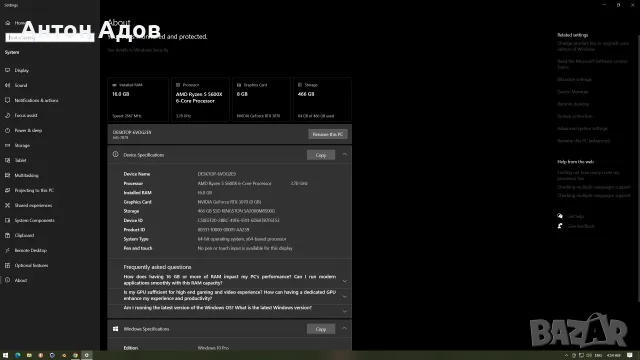The width and height of the screenshot is (640, 360).
Task: Open Change product key or upgrade link
Action: pyautogui.click(x=593, y=46)
